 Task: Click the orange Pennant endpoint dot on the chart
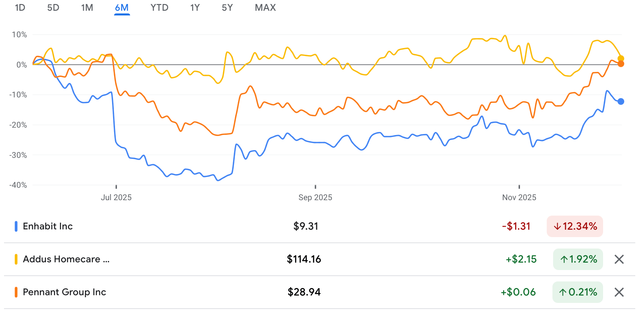click(621, 64)
